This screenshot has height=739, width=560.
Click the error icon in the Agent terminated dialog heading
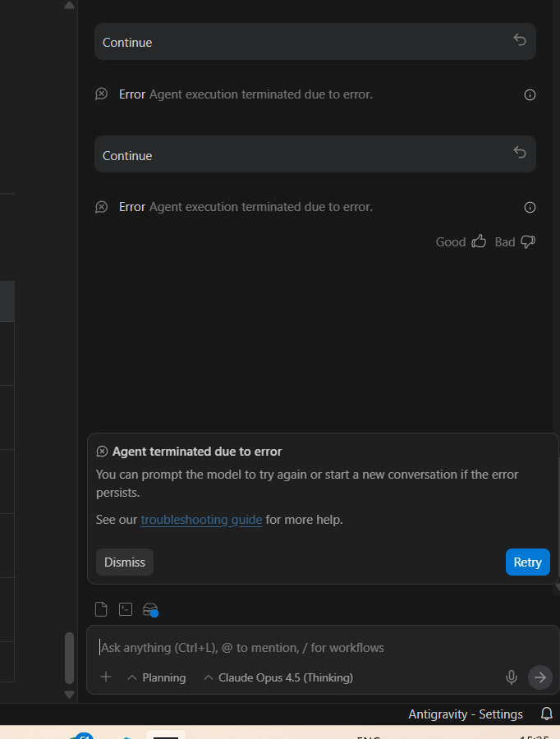click(x=102, y=452)
